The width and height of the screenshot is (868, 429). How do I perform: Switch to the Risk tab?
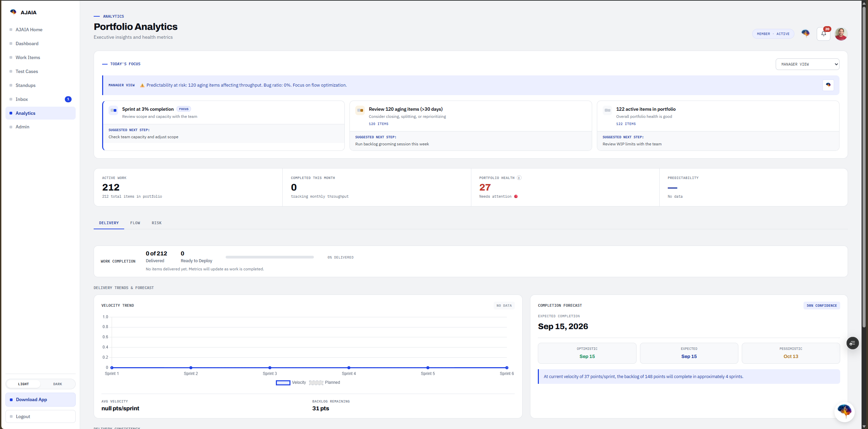click(156, 223)
